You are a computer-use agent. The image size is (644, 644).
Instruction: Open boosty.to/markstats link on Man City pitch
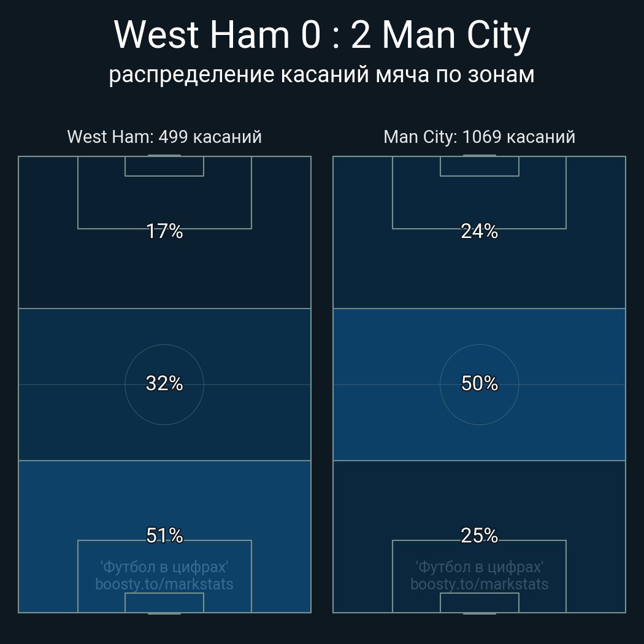click(480, 584)
